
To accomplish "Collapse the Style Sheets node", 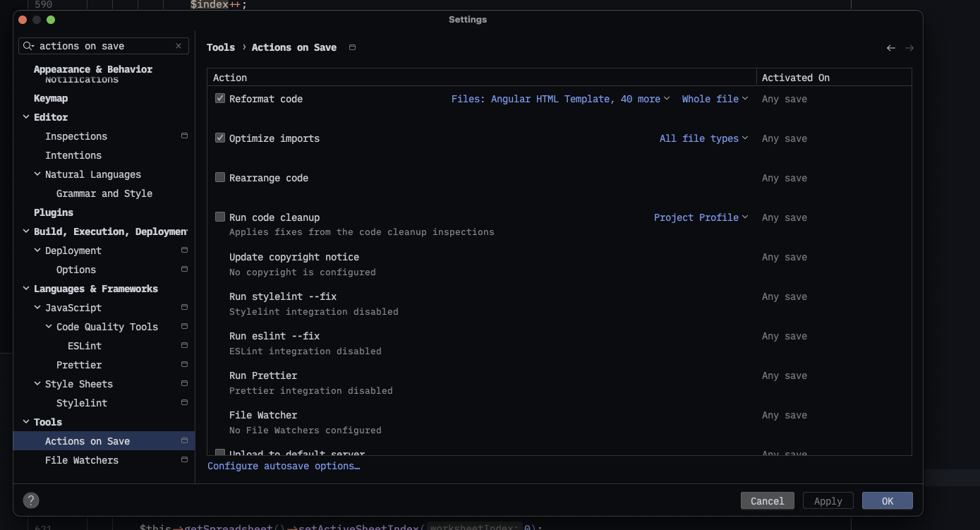I will (37, 384).
